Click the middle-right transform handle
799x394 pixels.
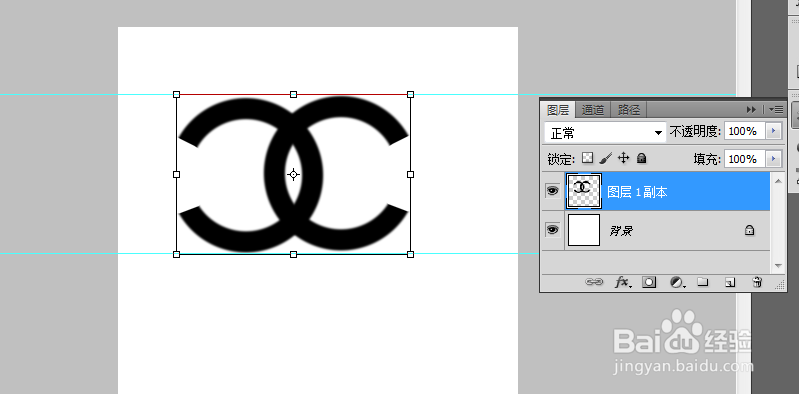(x=411, y=174)
